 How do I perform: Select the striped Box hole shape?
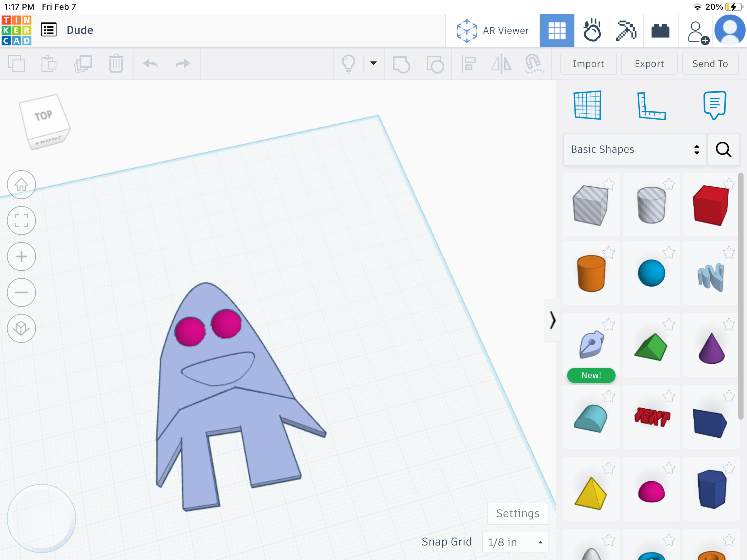(591, 205)
